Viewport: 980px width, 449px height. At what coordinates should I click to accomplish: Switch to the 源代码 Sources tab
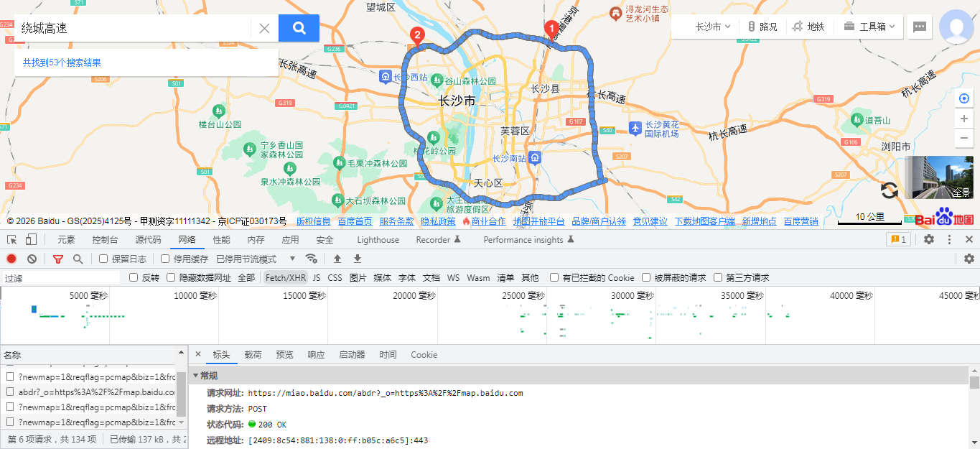click(x=148, y=240)
